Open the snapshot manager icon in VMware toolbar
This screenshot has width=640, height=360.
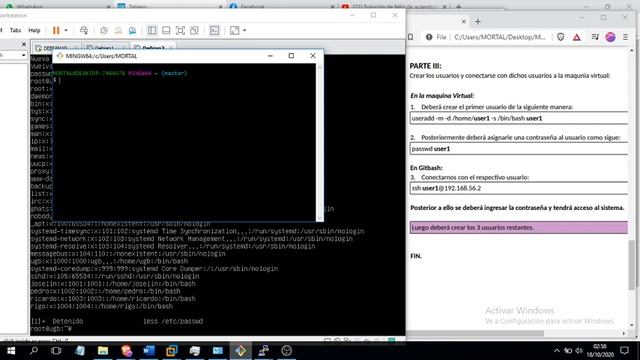click(x=132, y=30)
